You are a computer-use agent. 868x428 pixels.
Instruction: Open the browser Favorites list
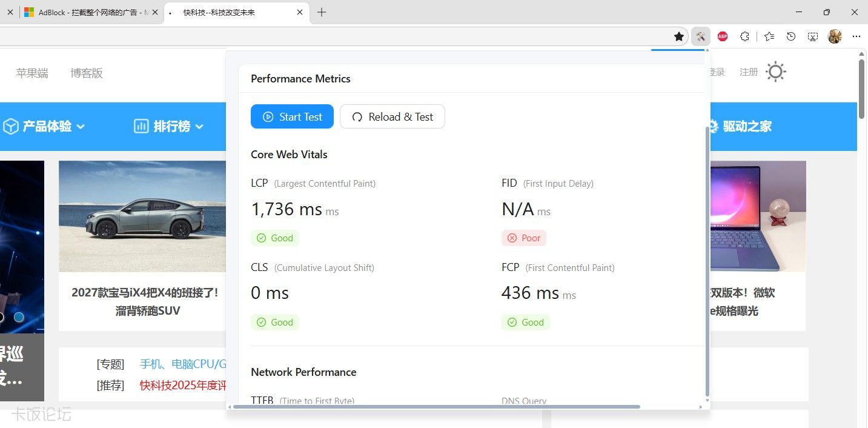[x=769, y=36]
